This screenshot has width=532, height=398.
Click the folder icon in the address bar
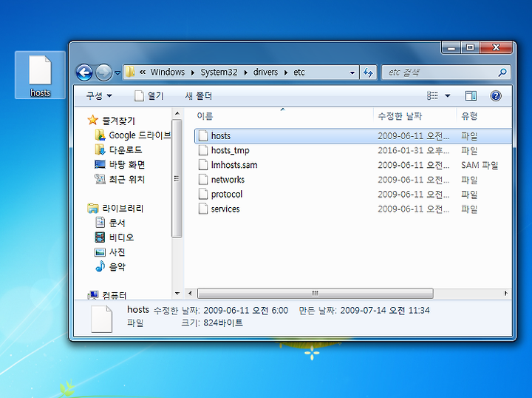[130, 72]
